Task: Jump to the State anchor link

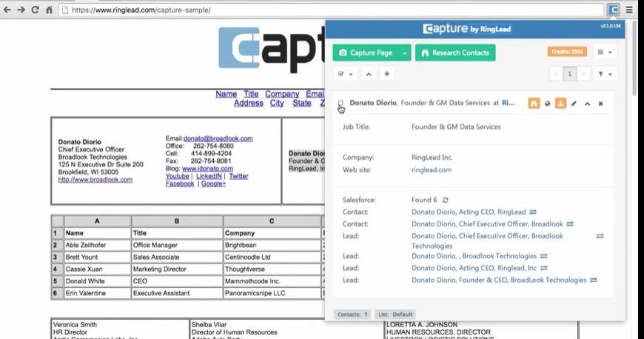Action: pos(302,103)
